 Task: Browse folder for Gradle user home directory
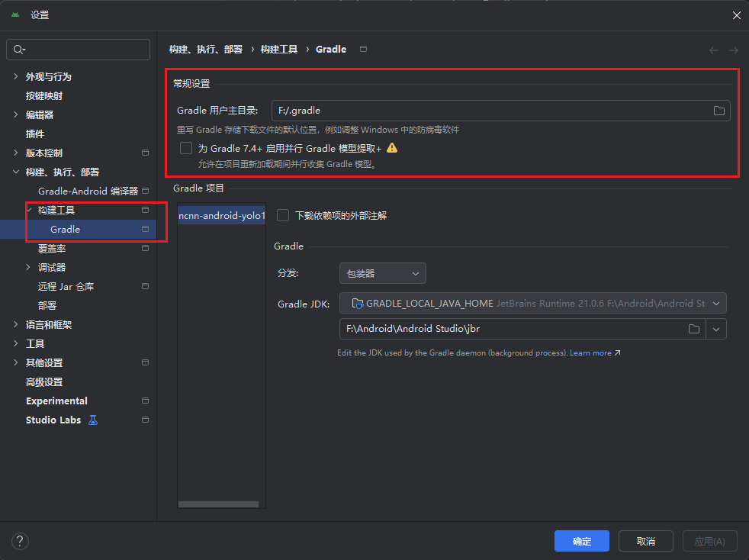click(719, 111)
